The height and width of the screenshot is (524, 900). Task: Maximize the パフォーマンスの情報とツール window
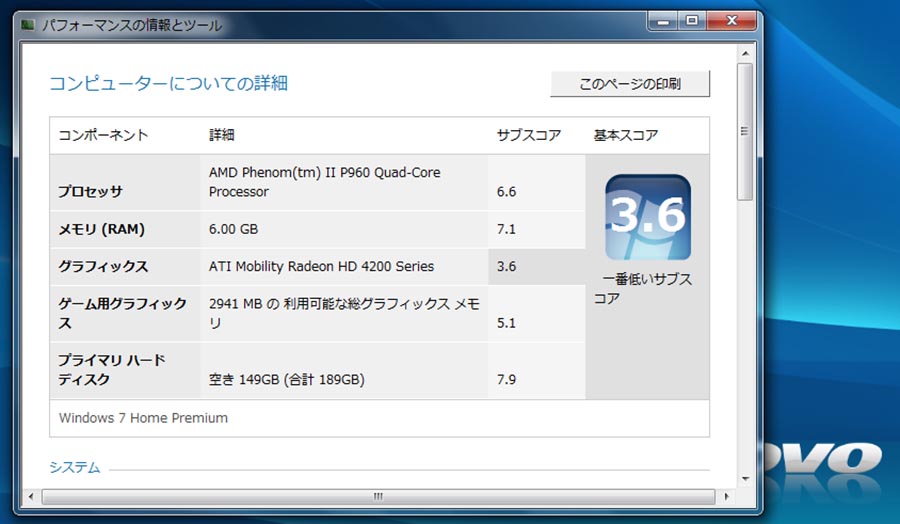(692, 22)
